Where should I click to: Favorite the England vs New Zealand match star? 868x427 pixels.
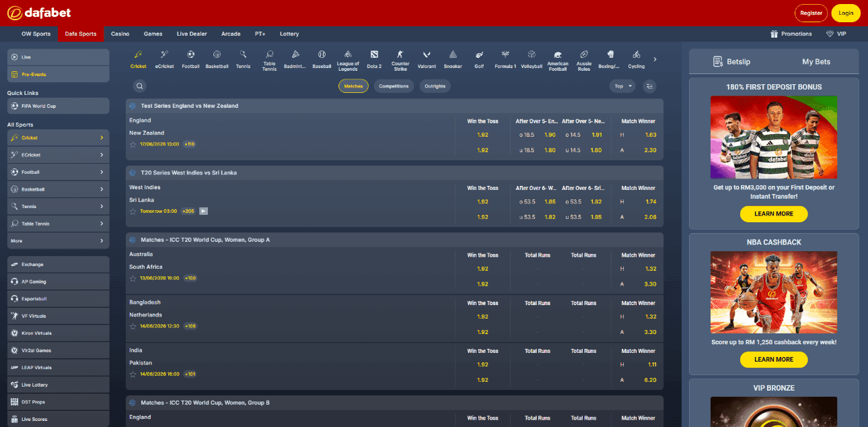pos(133,144)
